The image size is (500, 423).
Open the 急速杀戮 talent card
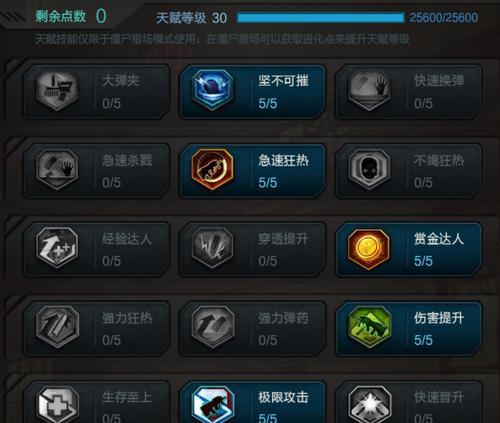pyautogui.click(x=97, y=171)
